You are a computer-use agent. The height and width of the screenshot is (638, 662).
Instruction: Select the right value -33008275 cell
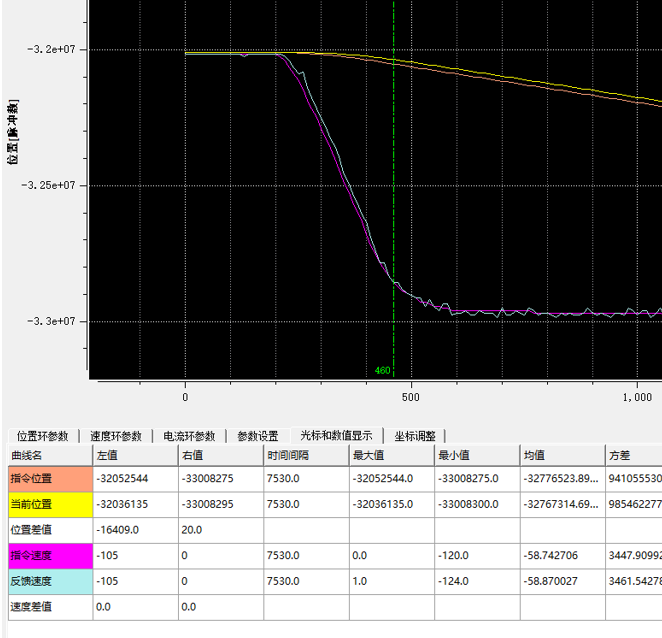coord(221,479)
